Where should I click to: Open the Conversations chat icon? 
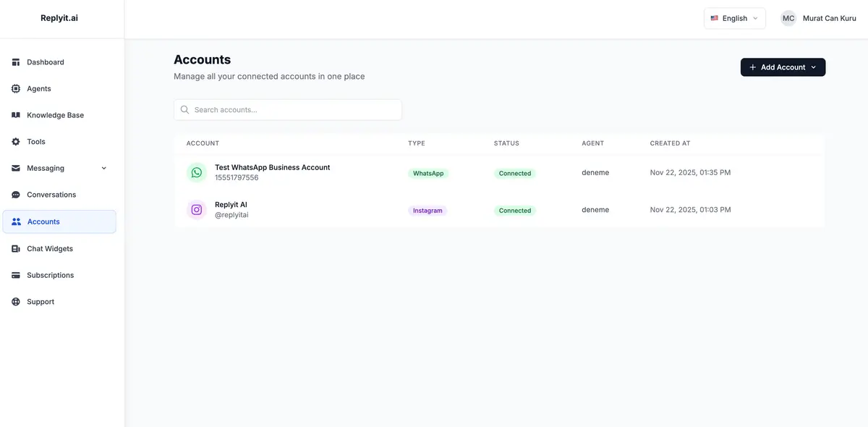tap(15, 194)
